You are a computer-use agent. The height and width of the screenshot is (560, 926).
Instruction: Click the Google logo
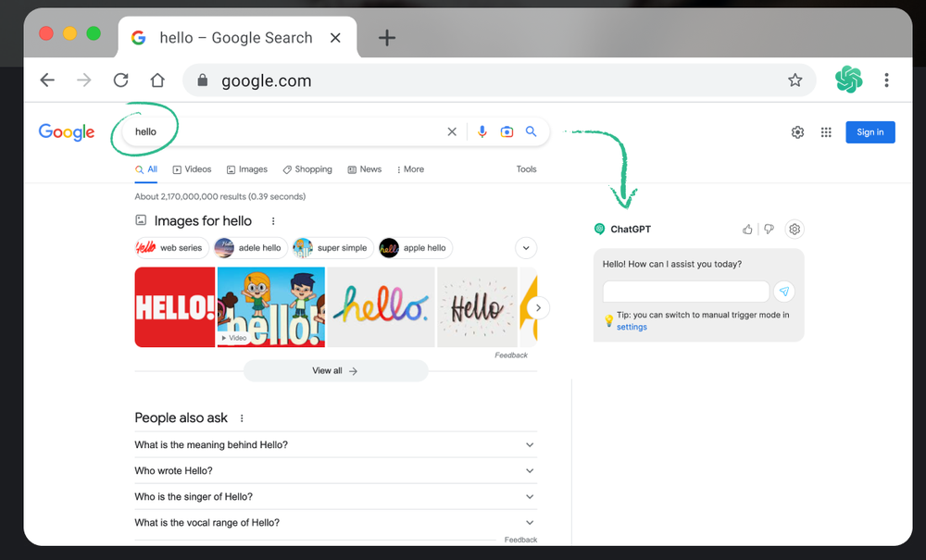(x=66, y=132)
